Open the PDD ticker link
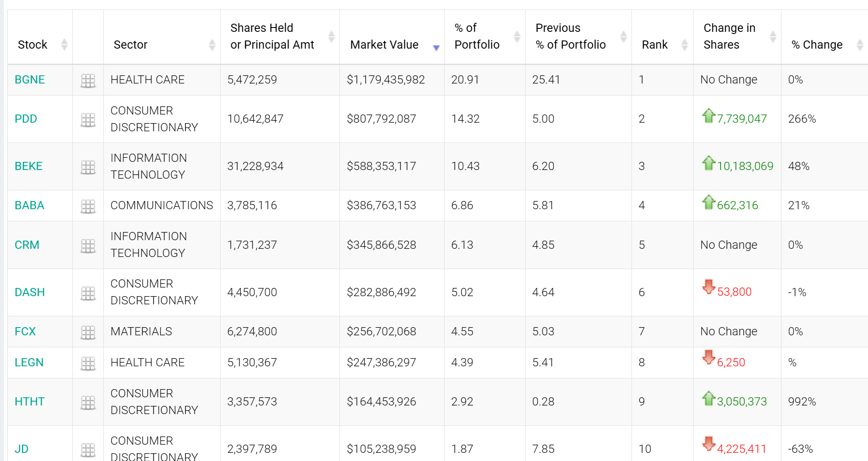 point(26,119)
